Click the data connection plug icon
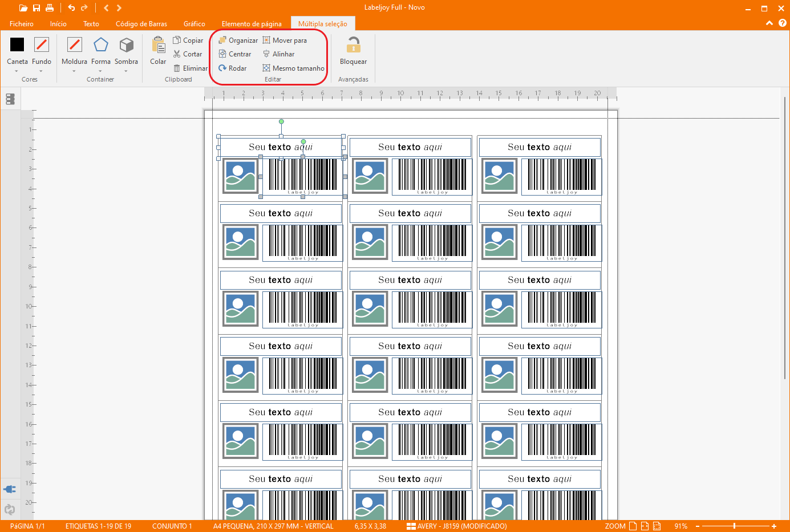The width and height of the screenshot is (790, 532). coord(10,489)
